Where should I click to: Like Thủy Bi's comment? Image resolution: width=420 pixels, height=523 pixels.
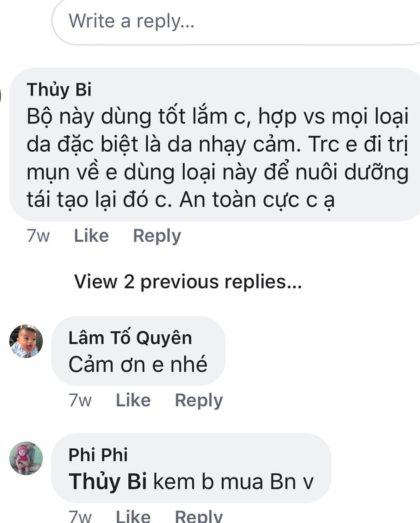click(91, 236)
